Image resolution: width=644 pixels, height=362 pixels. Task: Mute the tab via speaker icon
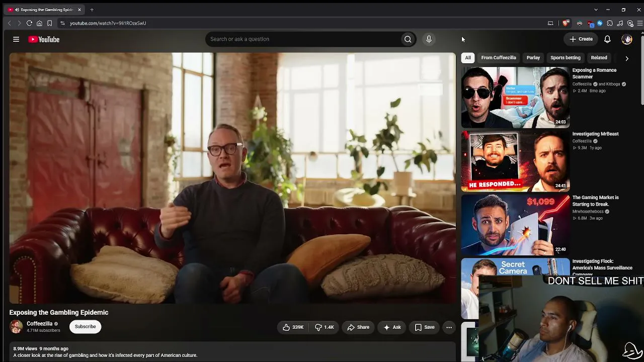click(x=17, y=10)
